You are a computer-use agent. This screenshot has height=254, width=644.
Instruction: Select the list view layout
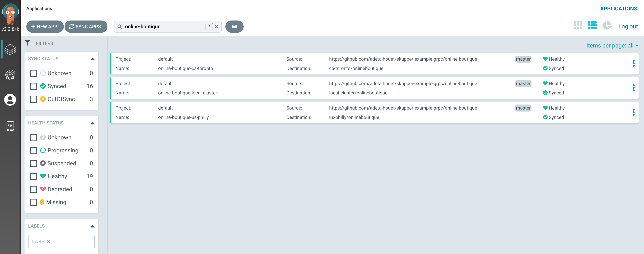click(592, 25)
